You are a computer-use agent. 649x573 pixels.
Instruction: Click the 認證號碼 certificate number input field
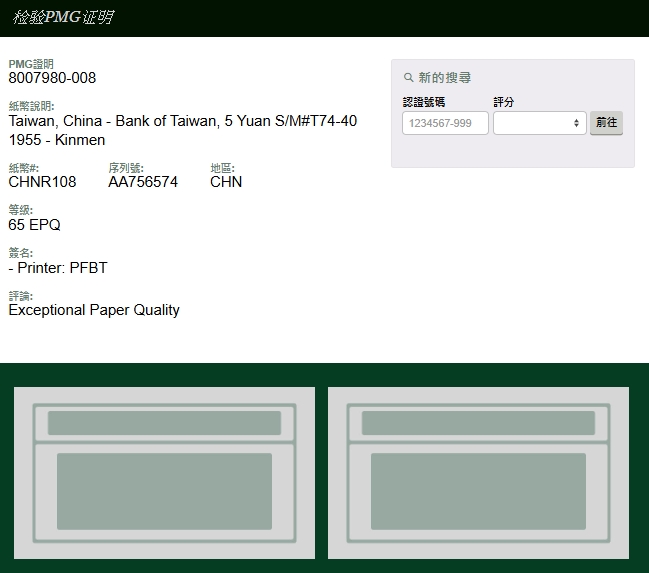[445, 123]
